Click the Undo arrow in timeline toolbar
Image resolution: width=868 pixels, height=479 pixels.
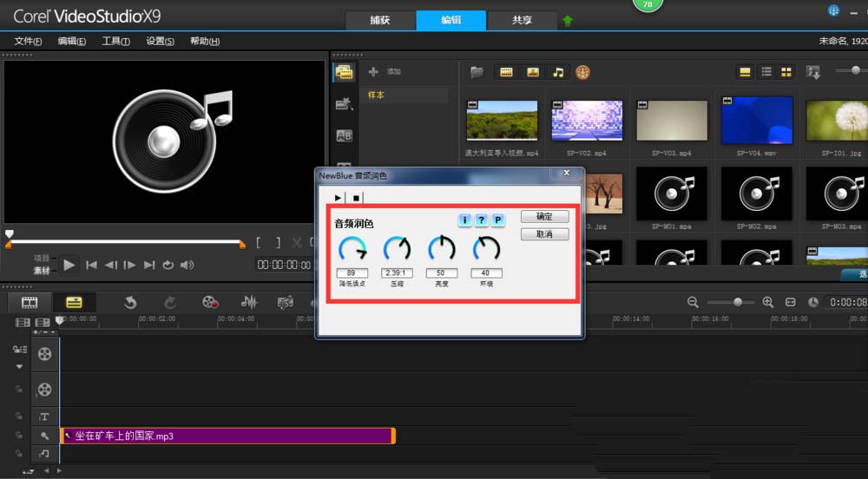click(130, 302)
